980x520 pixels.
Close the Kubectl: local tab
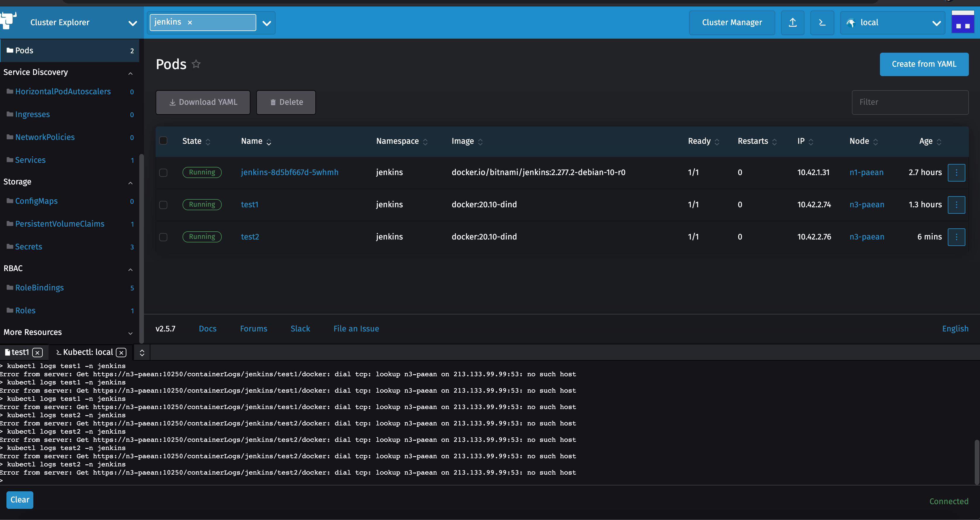click(x=121, y=353)
